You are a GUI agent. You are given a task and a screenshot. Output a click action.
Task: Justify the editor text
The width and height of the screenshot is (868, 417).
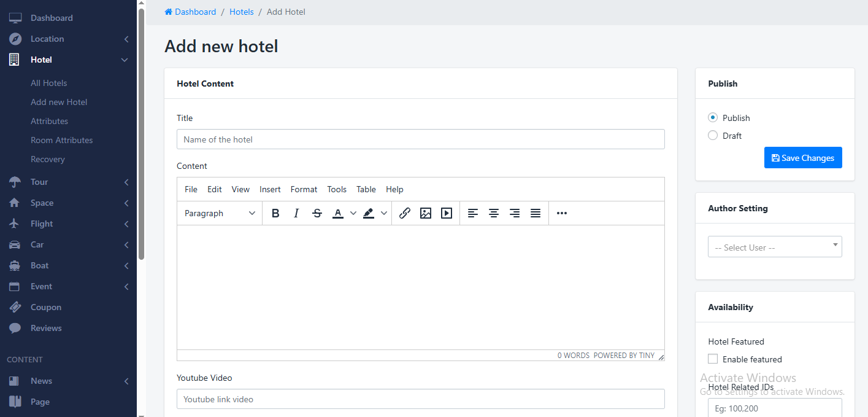tap(536, 213)
